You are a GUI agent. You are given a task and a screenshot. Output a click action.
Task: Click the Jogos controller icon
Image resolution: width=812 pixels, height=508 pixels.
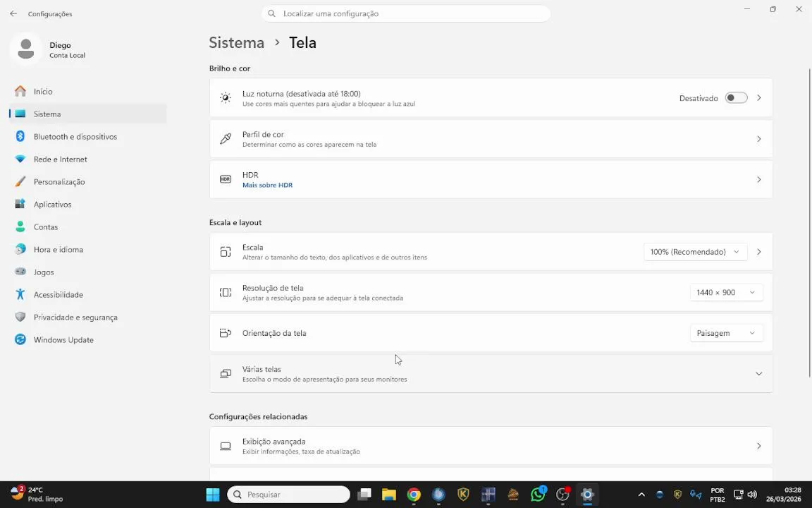(20, 272)
